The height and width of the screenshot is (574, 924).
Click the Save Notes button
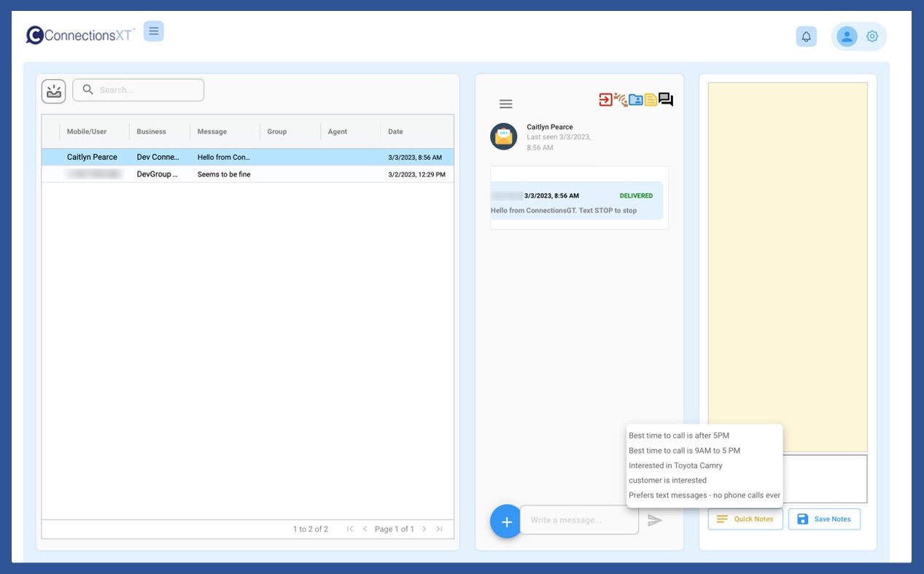(x=824, y=519)
